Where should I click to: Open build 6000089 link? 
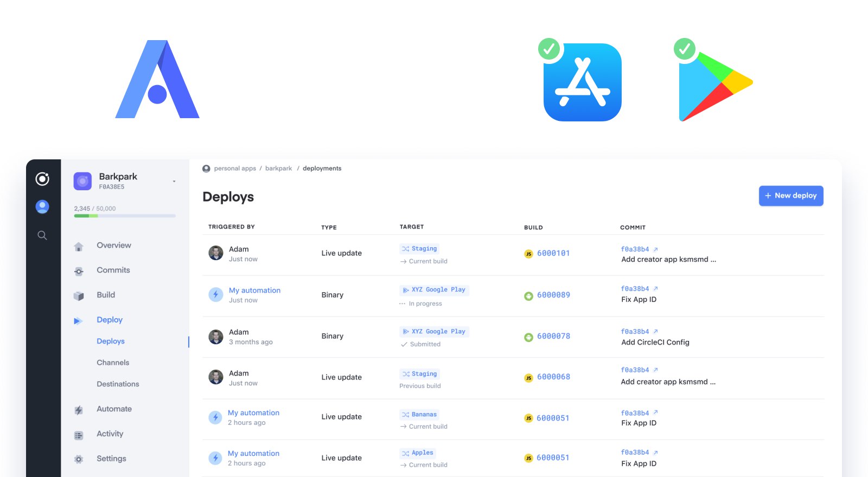pyautogui.click(x=553, y=295)
